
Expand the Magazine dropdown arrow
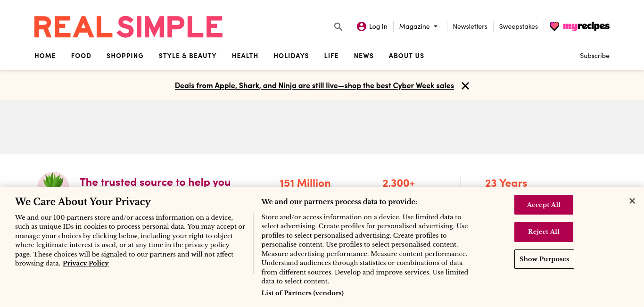coord(436,26)
